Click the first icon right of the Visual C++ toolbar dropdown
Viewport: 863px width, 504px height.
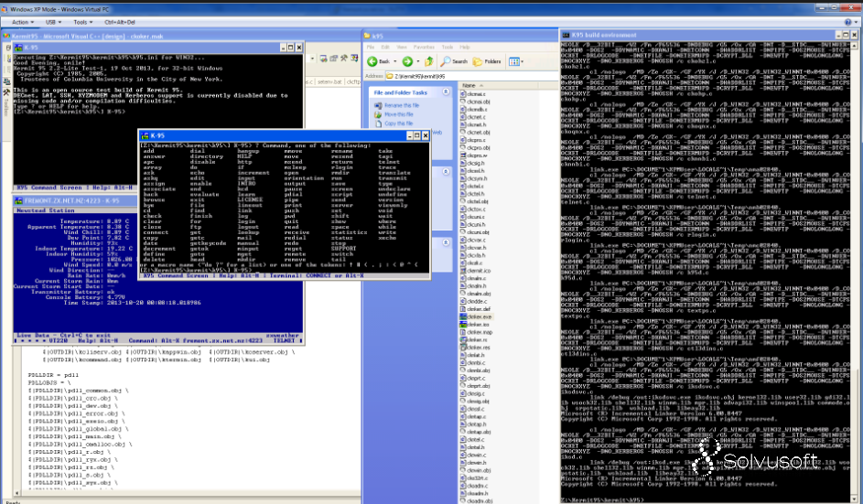pyautogui.click(x=324, y=59)
